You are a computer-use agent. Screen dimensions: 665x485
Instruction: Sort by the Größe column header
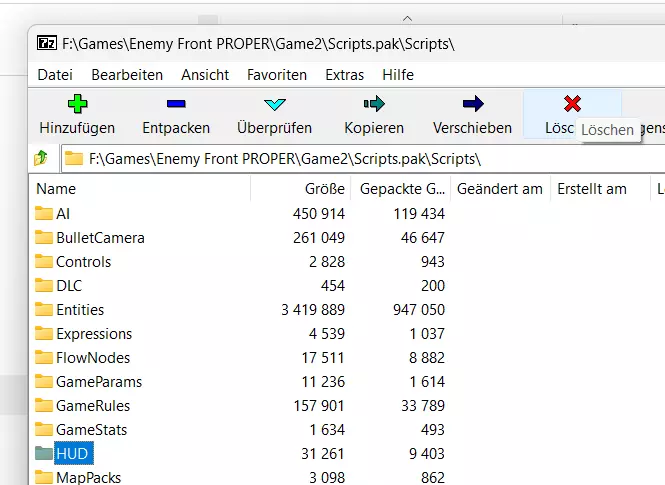[x=301, y=189]
